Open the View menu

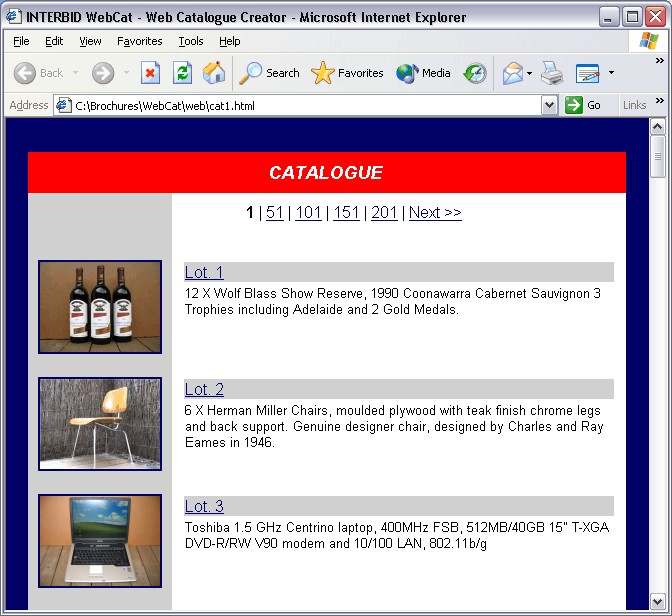click(90, 41)
